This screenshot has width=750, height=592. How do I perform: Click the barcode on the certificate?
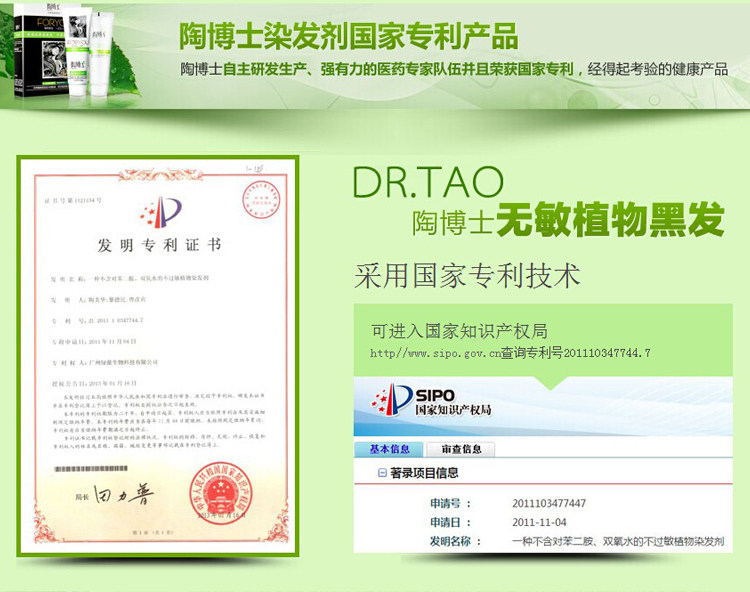point(91,469)
